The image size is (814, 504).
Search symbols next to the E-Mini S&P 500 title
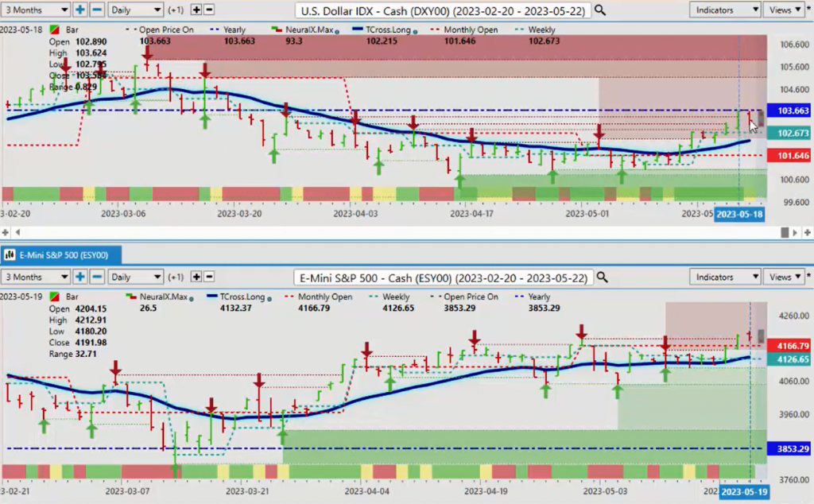tap(602, 277)
